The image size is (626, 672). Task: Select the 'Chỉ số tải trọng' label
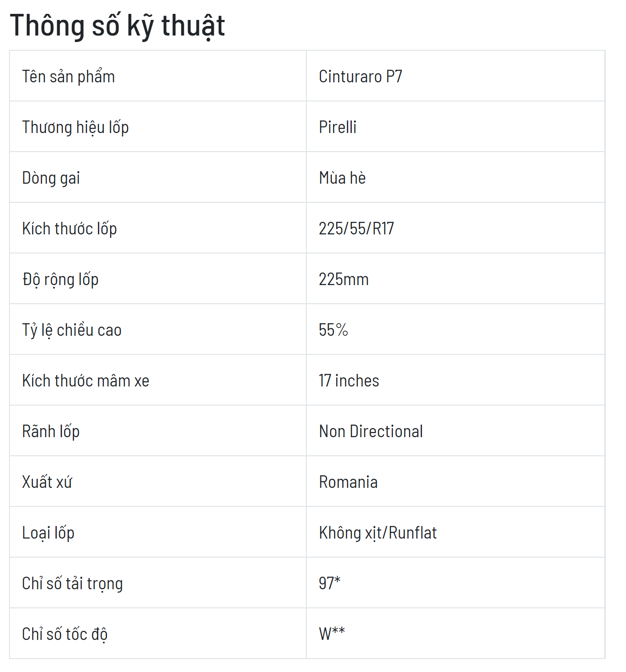(72, 584)
